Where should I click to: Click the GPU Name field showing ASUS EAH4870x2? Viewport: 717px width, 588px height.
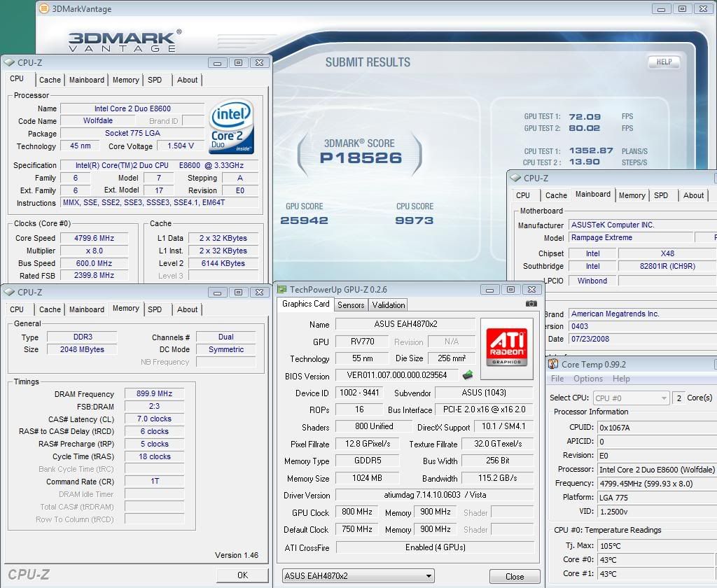coord(405,324)
